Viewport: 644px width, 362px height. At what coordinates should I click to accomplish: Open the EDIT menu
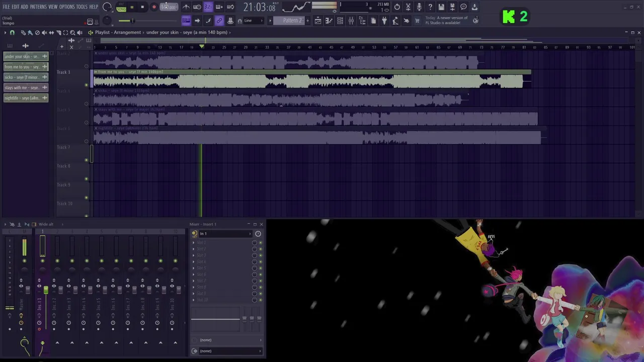16,7
